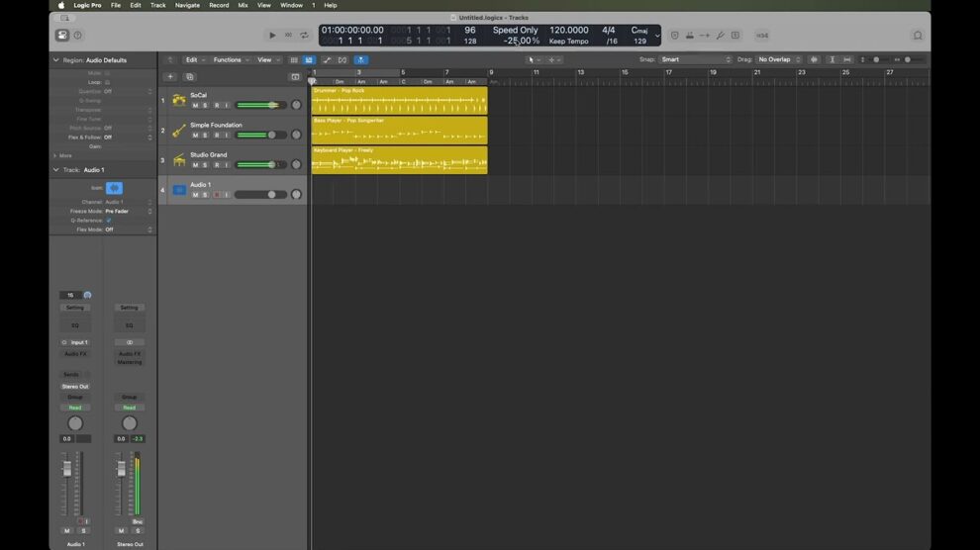Open the Tuner button in control bar

coord(721,35)
